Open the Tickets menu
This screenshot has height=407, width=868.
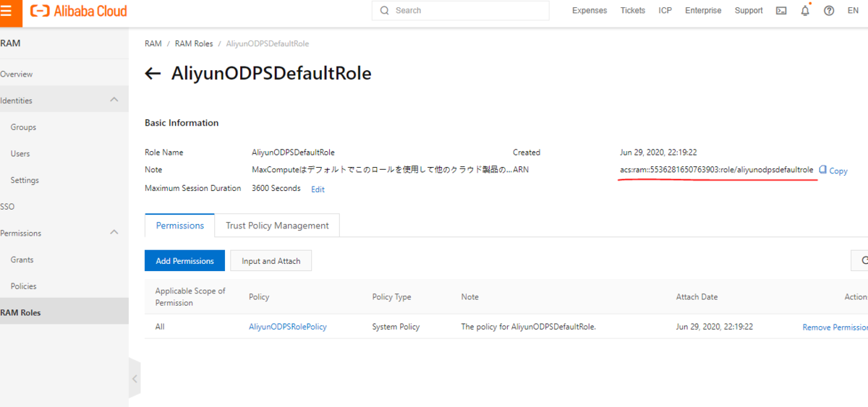[x=633, y=11]
